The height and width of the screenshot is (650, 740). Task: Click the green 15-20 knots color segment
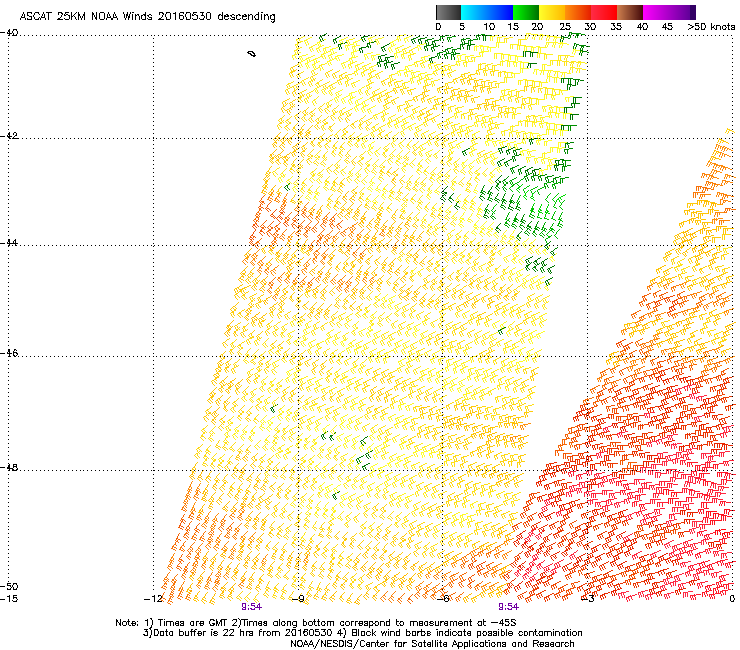526,12
